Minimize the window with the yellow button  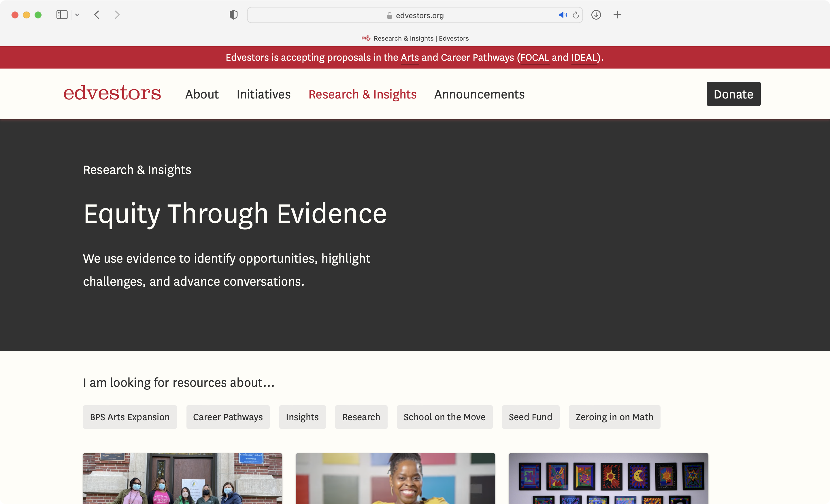tap(26, 15)
